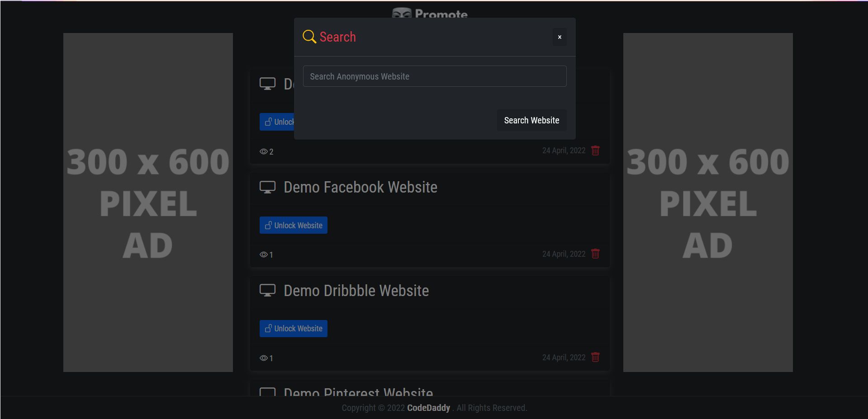The image size is (868, 419).
Task: Click the eye icon on the first card showing 2 views
Action: 263,151
